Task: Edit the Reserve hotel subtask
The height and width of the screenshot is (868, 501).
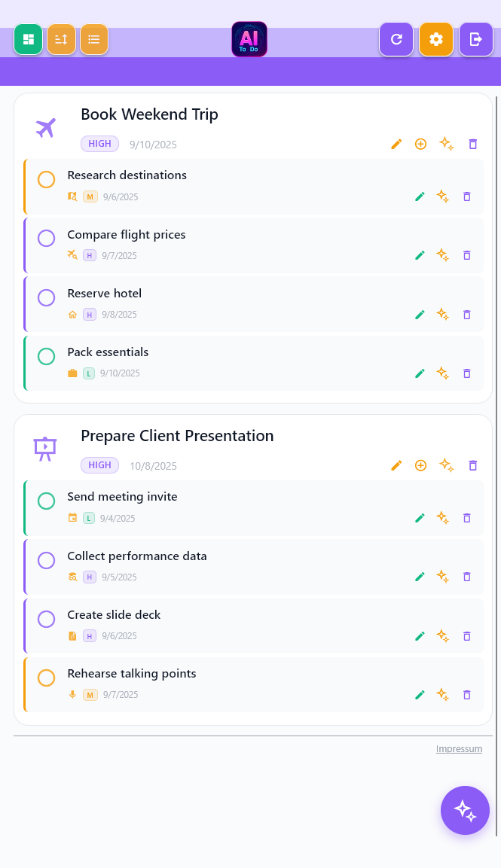Action: pyautogui.click(x=420, y=314)
